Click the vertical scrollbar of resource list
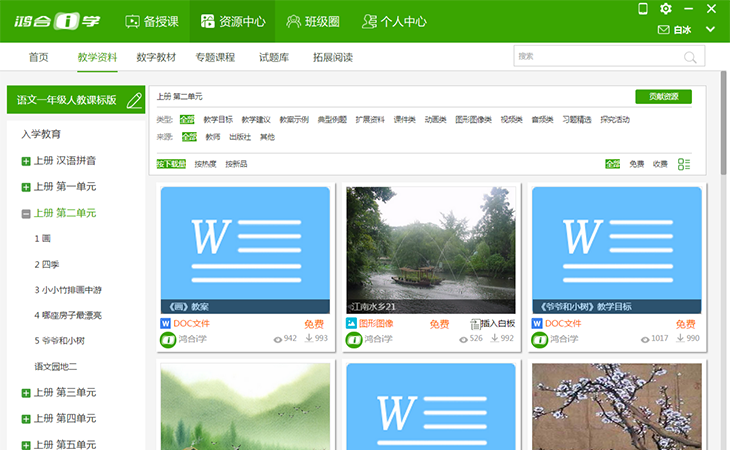The image size is (730, 450). coord(723,123)
